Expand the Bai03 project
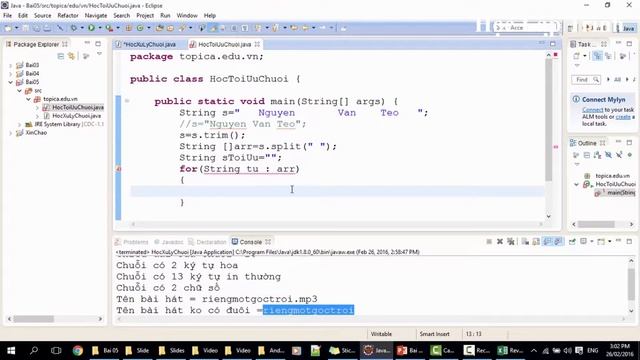 coord(10,65)
